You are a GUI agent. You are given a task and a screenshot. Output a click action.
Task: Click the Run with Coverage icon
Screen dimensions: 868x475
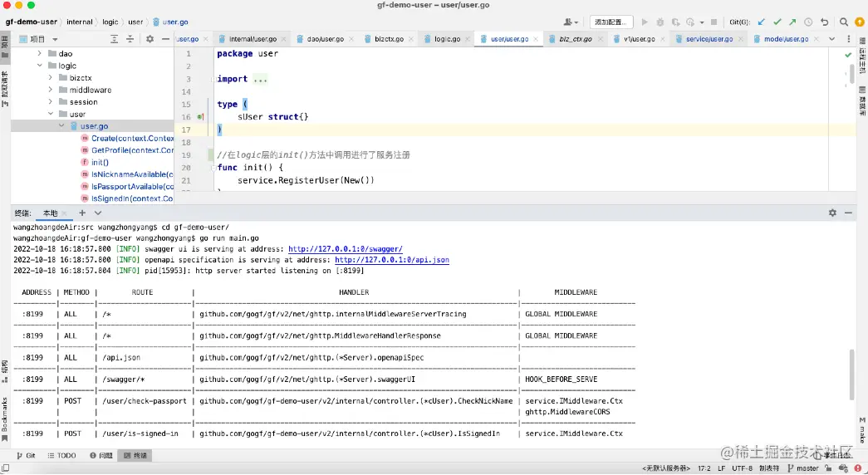[675, 22]
